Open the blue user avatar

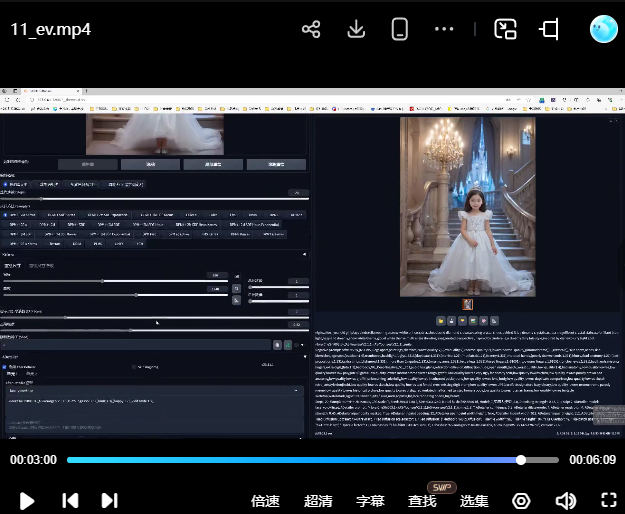coord(604,29)
